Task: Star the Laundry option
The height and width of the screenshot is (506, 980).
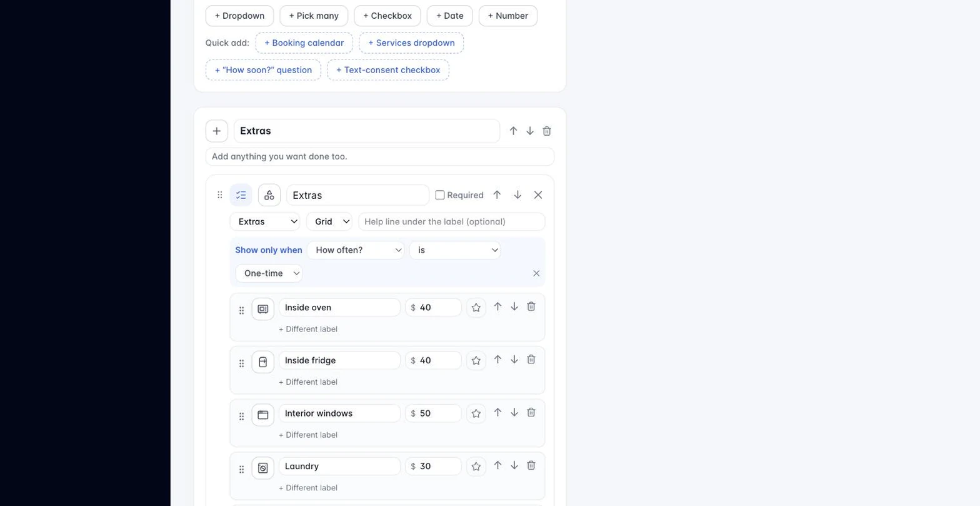Action: coord(476,467)
